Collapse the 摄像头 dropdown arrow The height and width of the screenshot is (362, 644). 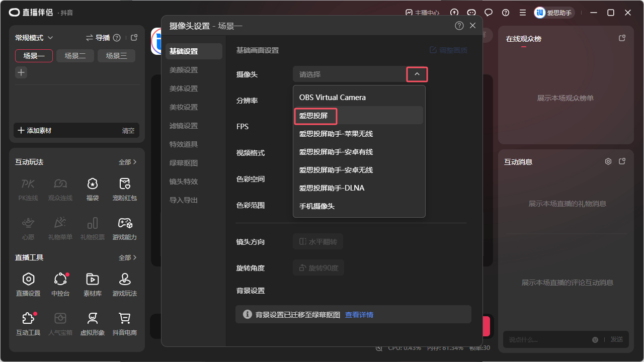[417, 74]
